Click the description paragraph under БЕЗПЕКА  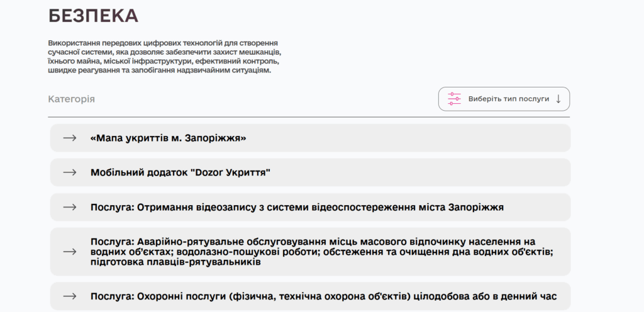164,57
